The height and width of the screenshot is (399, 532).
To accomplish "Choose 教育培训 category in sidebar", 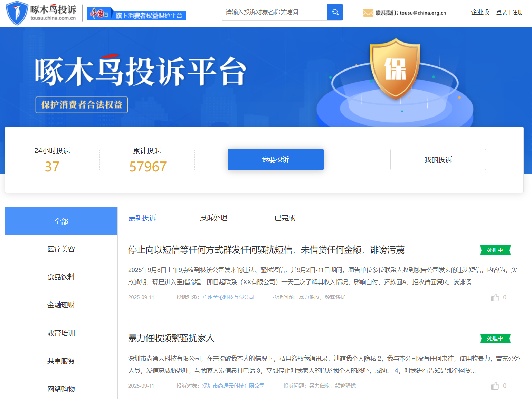I will 61,333.
